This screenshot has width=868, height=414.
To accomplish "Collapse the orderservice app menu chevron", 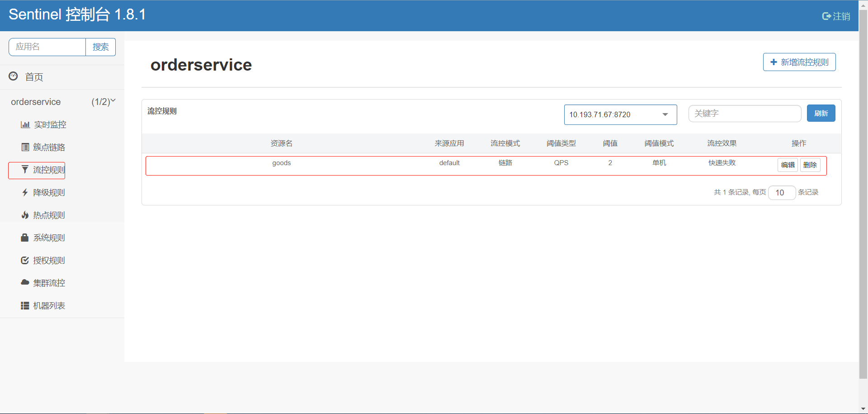I will [x=113, y=101].
